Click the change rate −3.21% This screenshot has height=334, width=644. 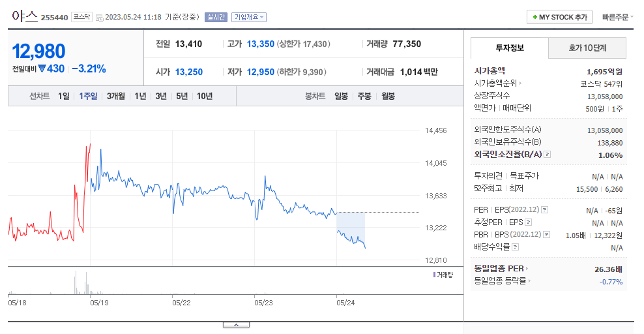89,68
